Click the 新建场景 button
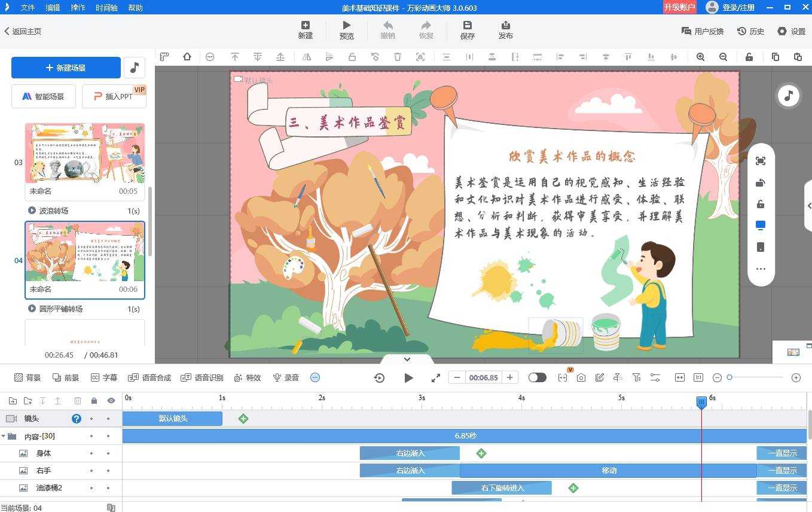The width and height of the screenshot is (812, 512). [x=66, y=68]
